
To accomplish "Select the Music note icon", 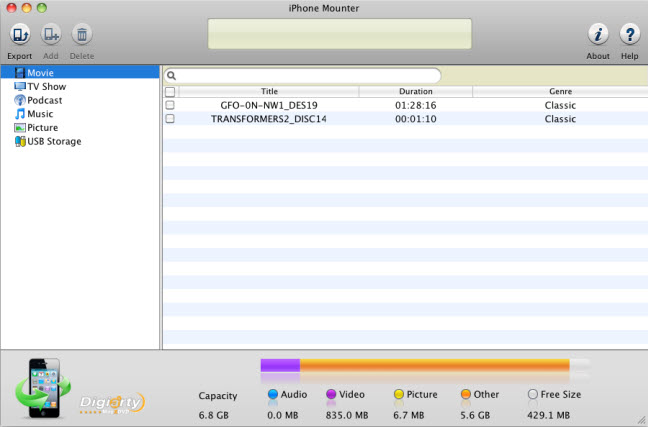I will tap(20, 114).
